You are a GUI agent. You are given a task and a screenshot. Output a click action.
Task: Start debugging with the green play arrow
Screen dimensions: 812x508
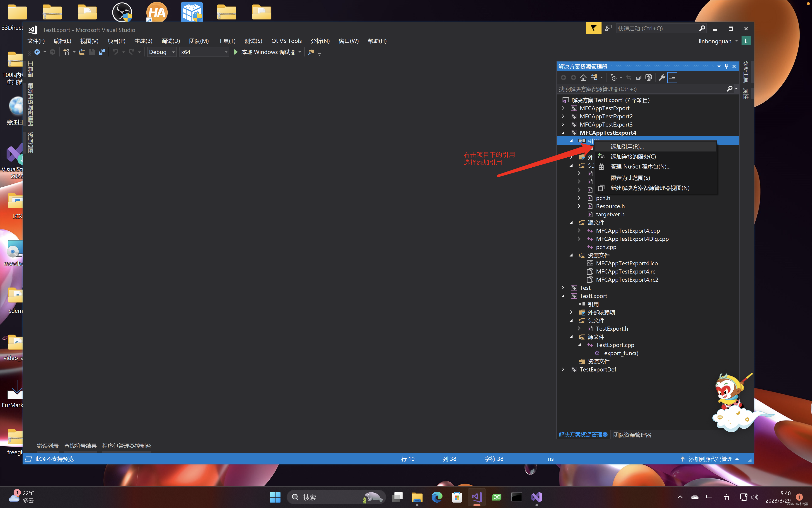pyautogui.click(x=236, y=52)
